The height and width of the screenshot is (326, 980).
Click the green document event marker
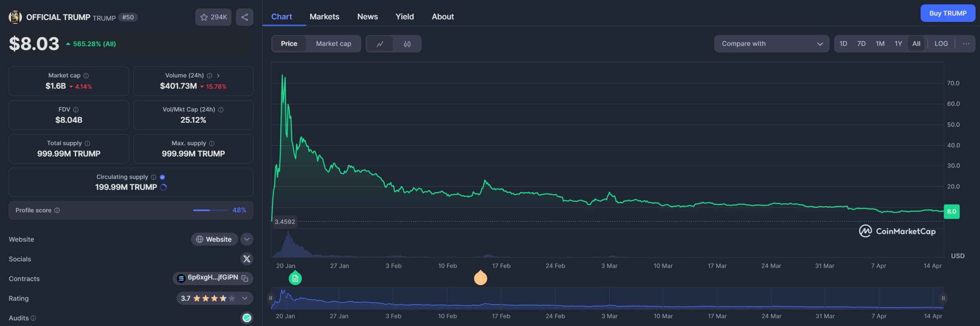click(295, 278)
